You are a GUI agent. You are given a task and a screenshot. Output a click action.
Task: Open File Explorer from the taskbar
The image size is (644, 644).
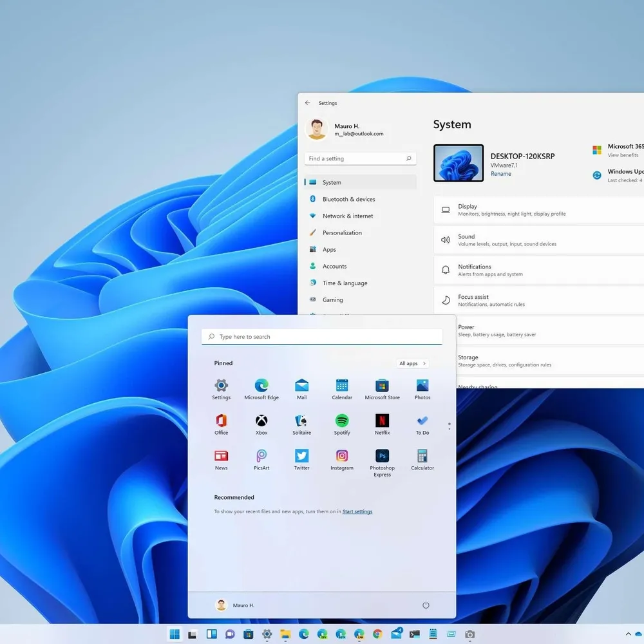tap(285, 634)
